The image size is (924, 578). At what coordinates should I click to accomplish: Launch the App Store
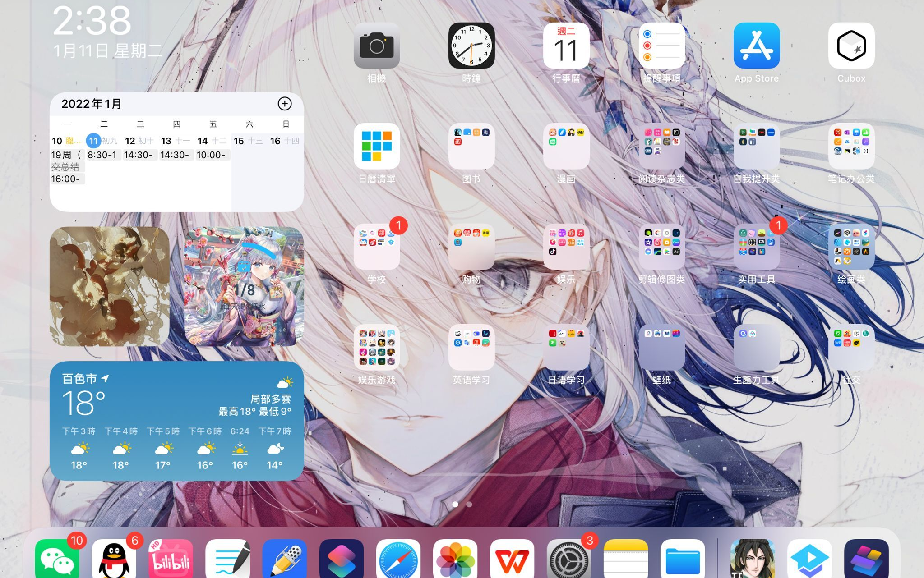(x=757, y=46)
